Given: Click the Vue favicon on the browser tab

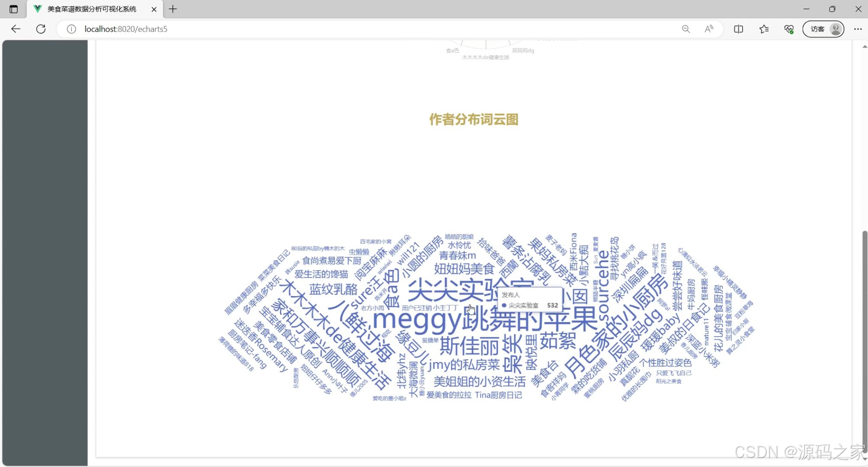Looking at the screenshot, I should pyautogui.click(x=38, y=9).
